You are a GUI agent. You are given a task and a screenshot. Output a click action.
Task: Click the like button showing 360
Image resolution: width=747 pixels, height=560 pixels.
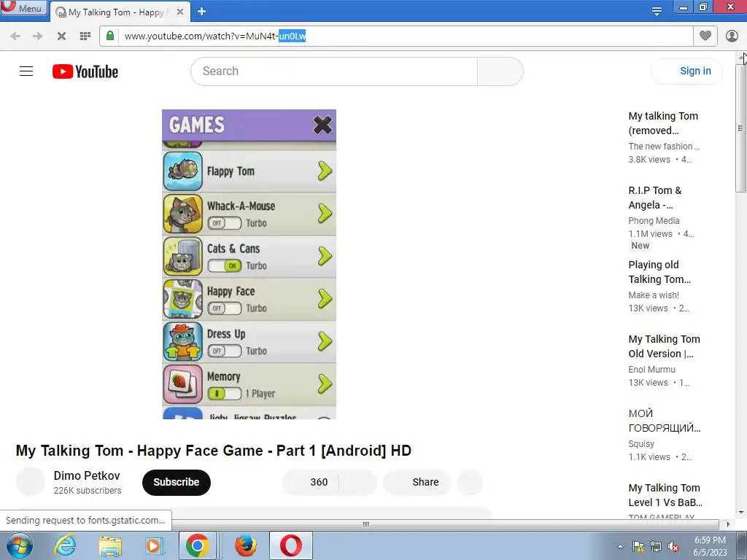(310, 482)
